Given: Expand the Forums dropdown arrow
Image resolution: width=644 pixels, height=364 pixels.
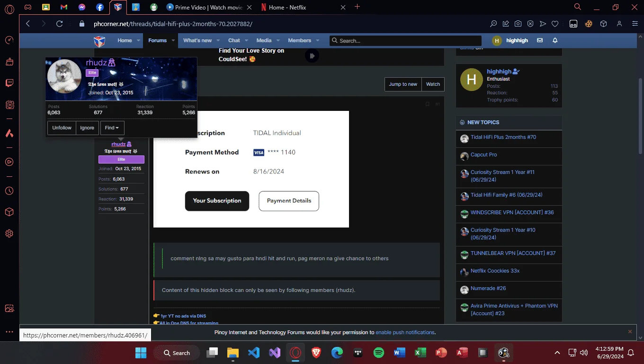Looking at the screenshot, I should (173, 41).
